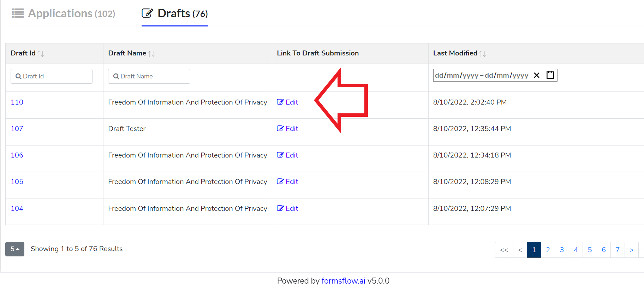Expand the page size 5 dropdown
This screenshot has height=285, width=644.
point(15,249)
